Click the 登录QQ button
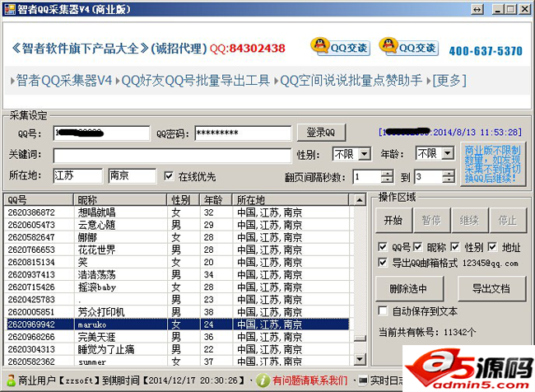The height and width of the screenshot is (392, 535). pyautogui.click(x=321, y=133)
